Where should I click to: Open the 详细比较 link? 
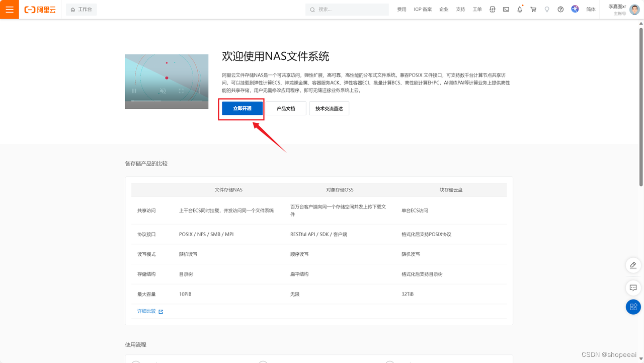146,312
